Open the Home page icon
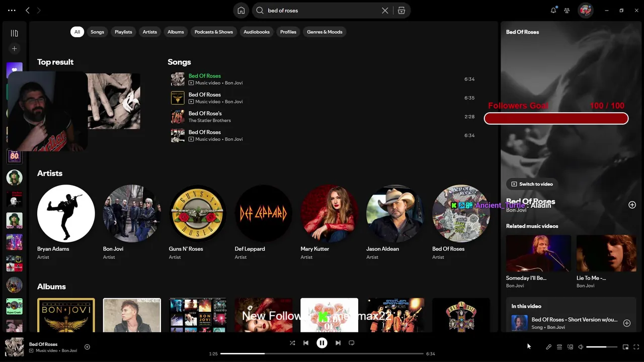 [241, 10]
